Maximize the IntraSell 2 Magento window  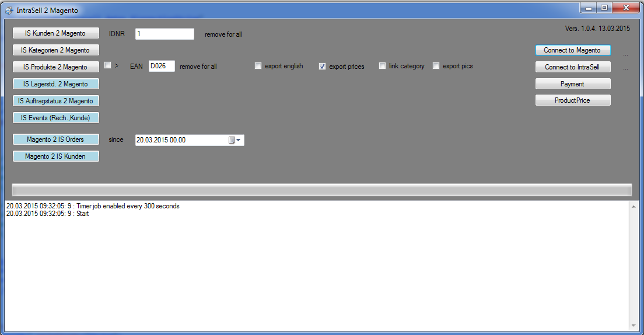pyautogui.click(x=604, y=8)
